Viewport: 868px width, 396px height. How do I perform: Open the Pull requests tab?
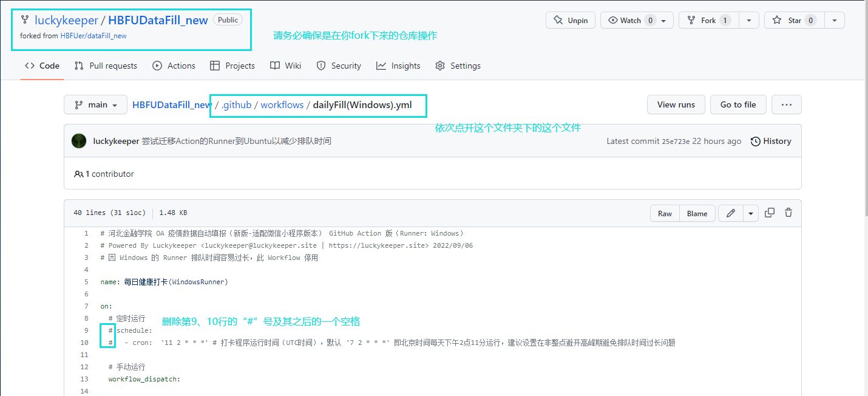click(x=106, y=66)
